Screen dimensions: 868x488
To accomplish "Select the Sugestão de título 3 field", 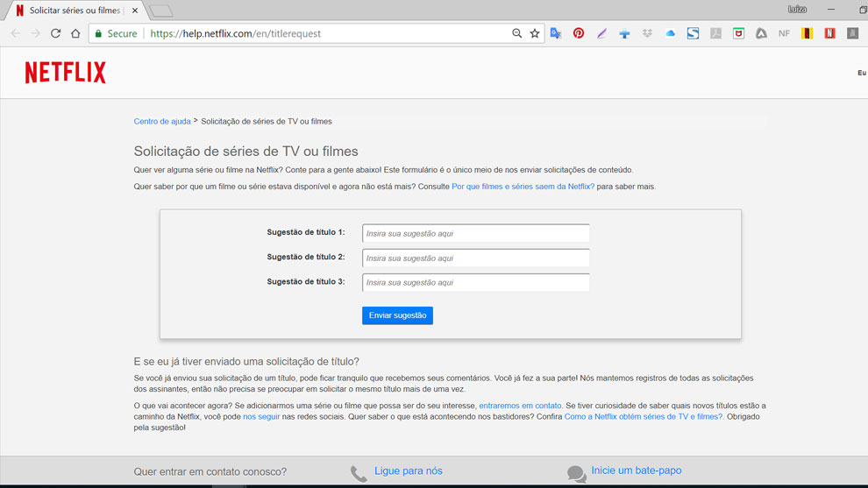I will 475,282.
